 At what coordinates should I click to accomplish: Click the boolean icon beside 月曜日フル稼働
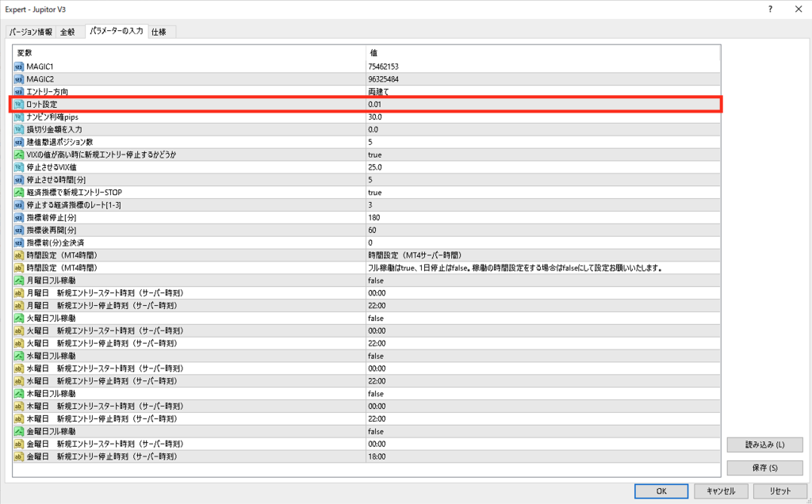(19, 281)
